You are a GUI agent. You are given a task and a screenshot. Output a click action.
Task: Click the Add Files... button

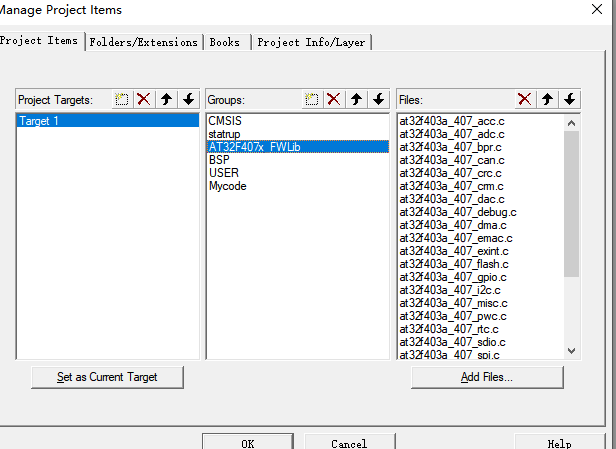(x=487, y=377)
